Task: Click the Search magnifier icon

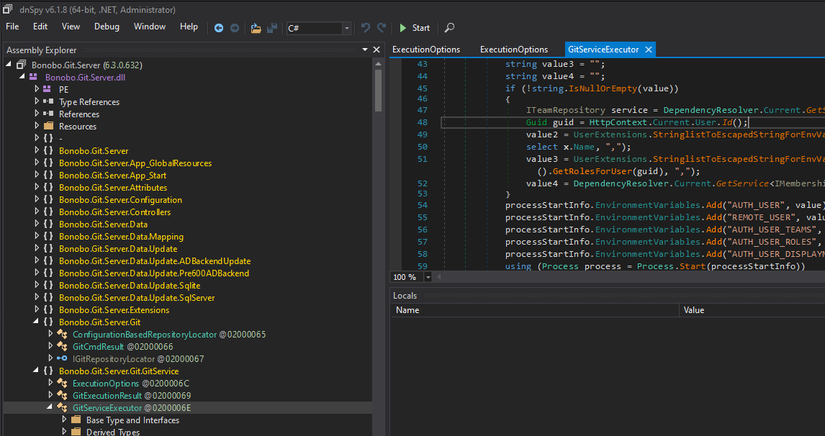Action: pos(450,27)
